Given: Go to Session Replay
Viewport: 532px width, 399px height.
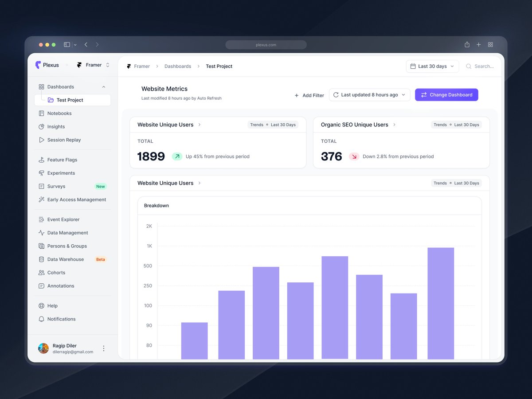Looking at the screenshot, I should (x=64, y=140).
